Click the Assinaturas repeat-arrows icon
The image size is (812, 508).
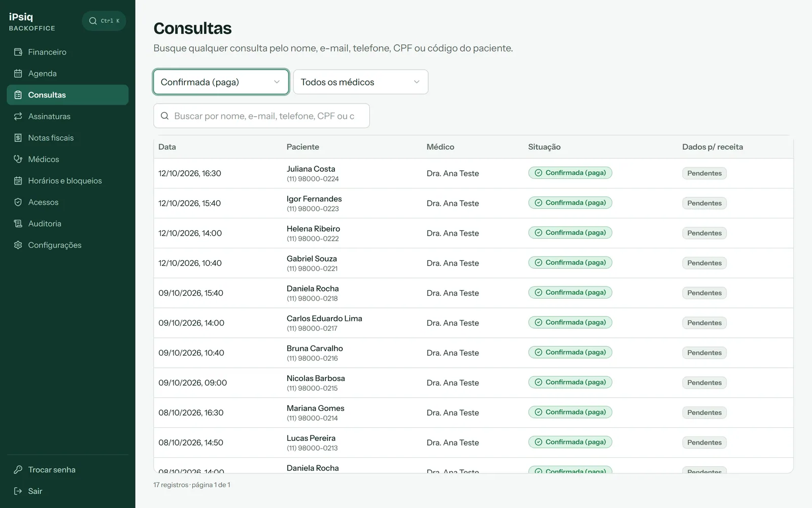[18, 116]
